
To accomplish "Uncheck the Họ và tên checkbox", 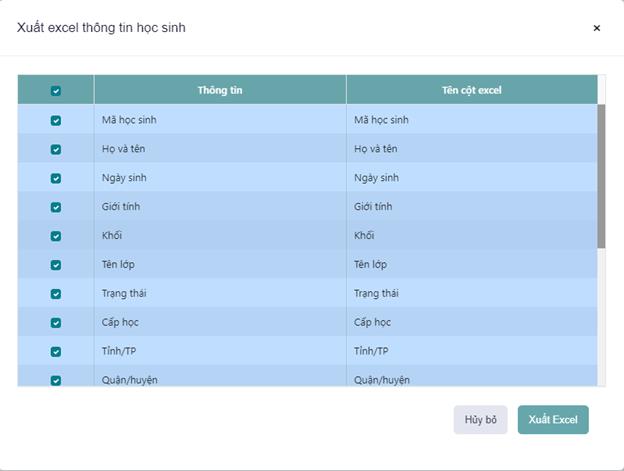I will click(x=56, y=149).
